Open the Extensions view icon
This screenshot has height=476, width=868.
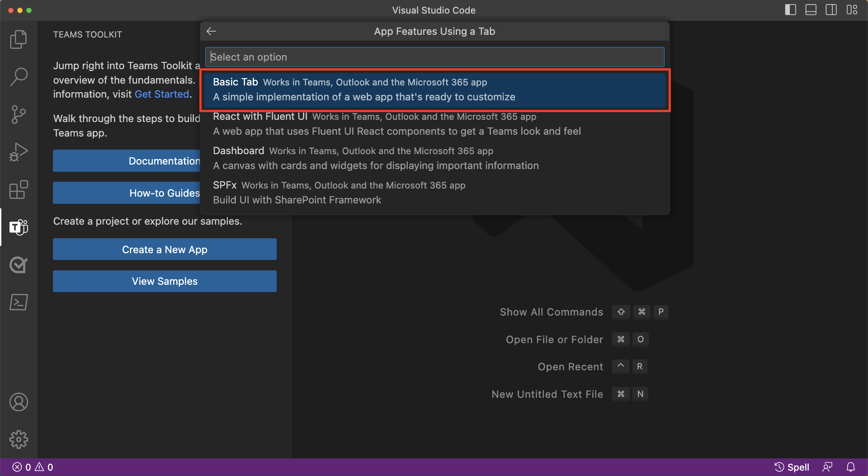(x=19, y=189)
